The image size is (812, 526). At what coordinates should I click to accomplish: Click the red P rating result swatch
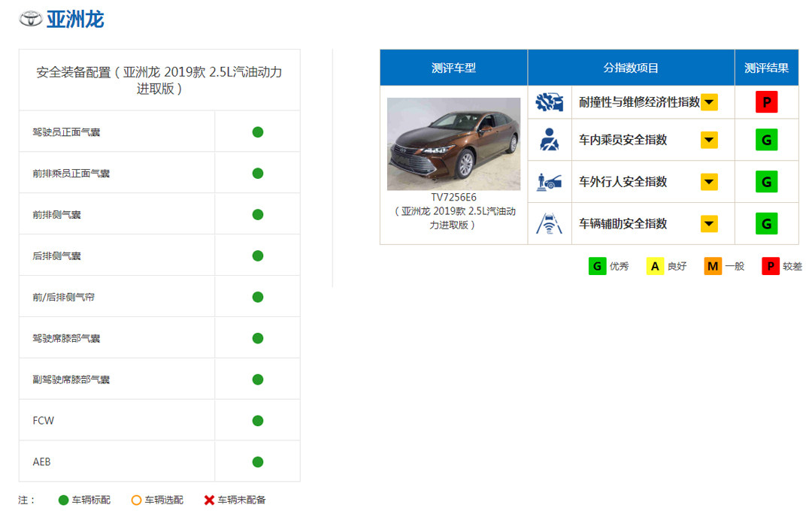766,102
